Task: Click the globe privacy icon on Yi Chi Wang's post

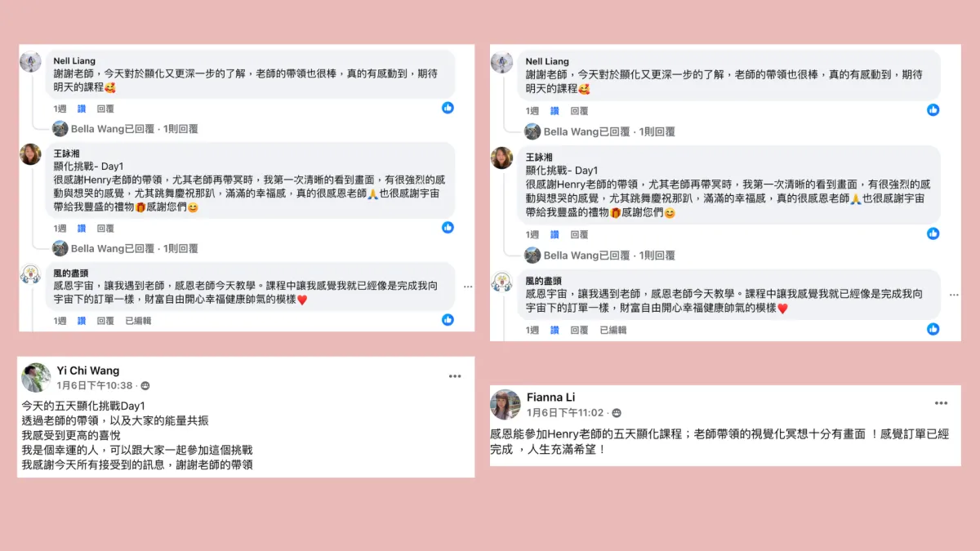Action: tap(145, 385)
